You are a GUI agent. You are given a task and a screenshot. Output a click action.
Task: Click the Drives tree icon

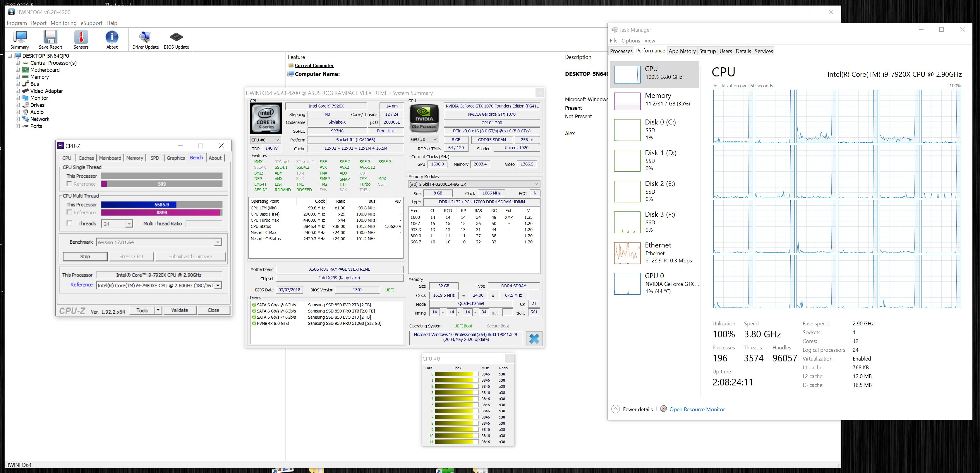25,105
